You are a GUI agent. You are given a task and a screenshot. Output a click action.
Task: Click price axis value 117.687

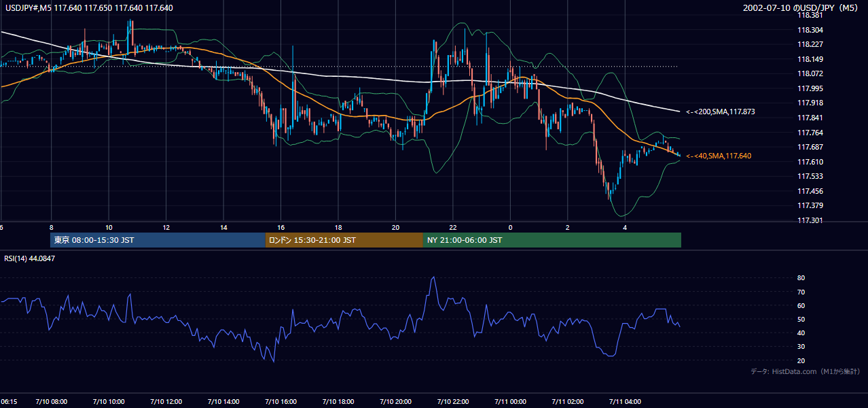click(x=810, y=147)
